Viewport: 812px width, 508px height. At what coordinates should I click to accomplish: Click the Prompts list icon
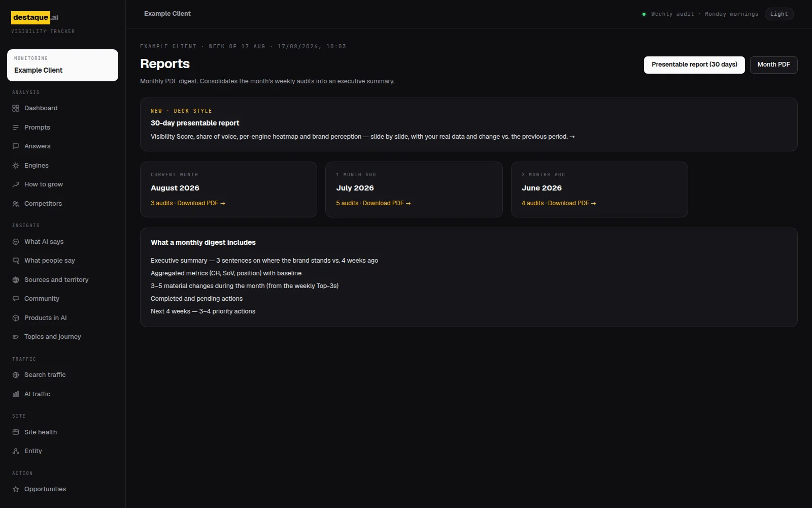point(16,128)
